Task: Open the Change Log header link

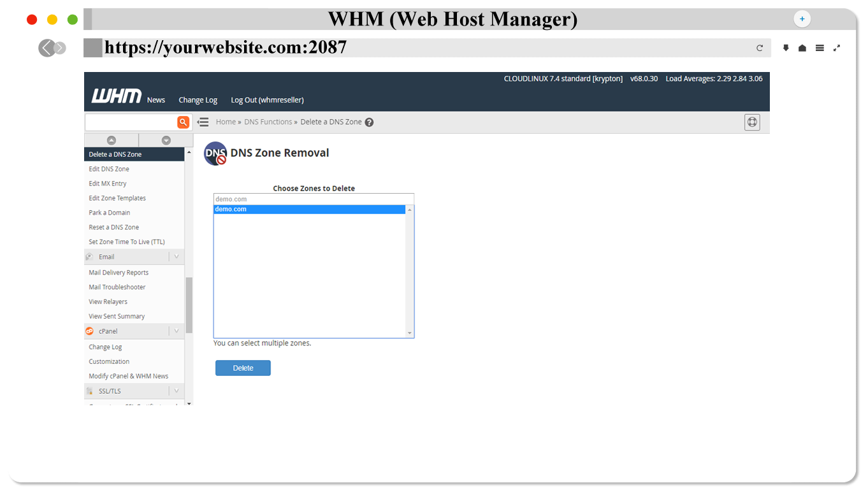Action: (x=198, y=100)
